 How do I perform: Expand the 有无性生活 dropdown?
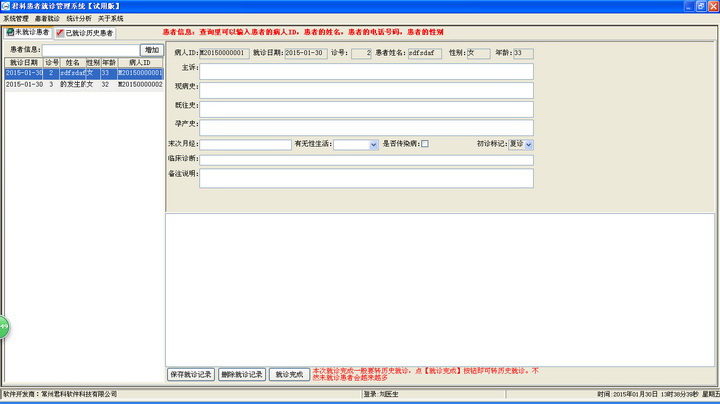[373, 145]
